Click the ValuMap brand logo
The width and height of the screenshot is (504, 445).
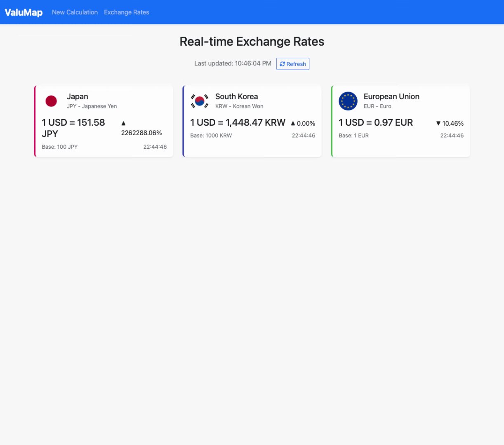tap(24, 12)
